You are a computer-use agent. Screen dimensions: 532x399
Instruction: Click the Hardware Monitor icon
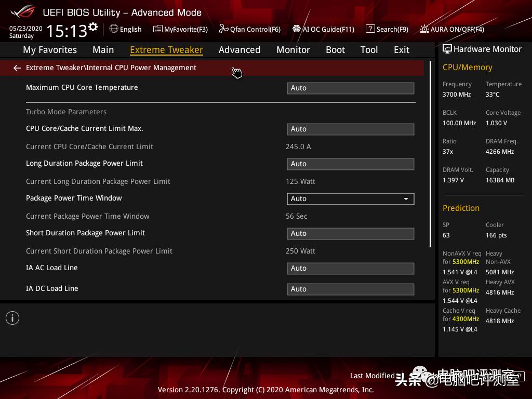[447, 49]
